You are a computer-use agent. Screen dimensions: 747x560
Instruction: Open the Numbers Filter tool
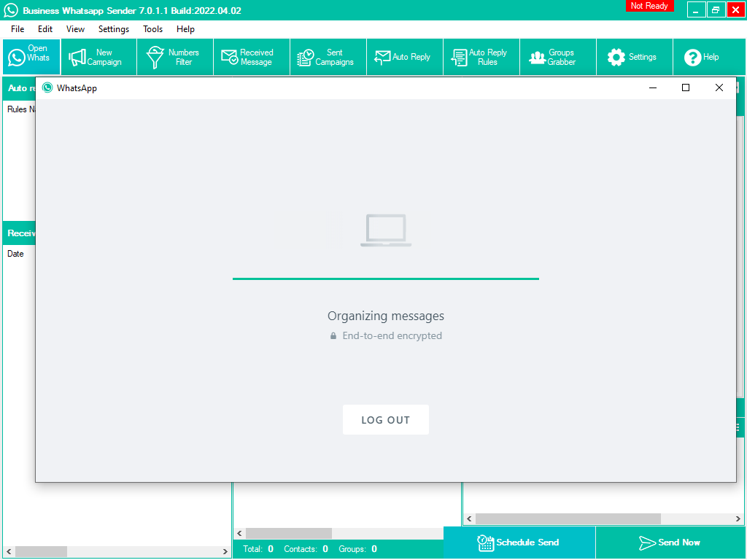point(175,57)
